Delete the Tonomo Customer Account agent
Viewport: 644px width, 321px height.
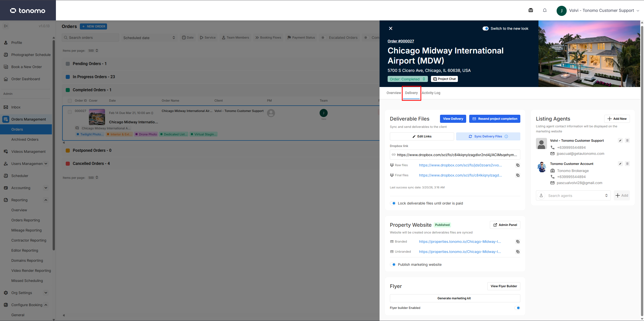click(627, 164)
